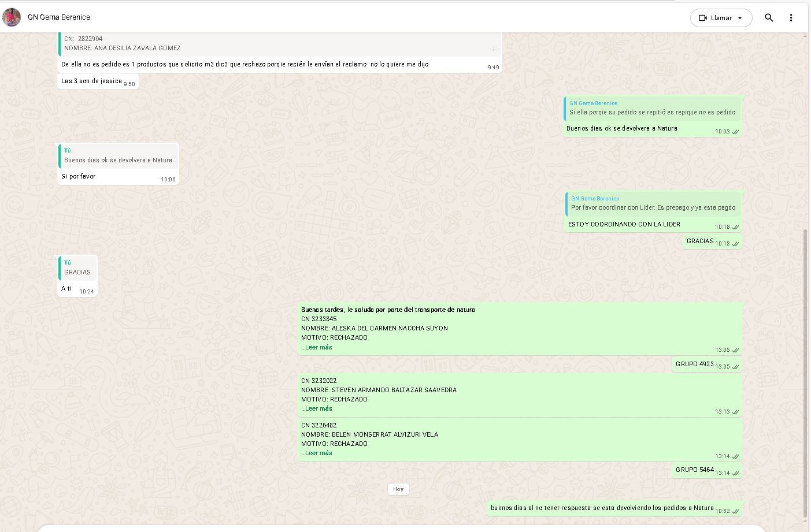The height and width of the screenshot is (532, 811).
Task: Click delivery ticks on today's 10:52 message
Action: pos(735,511)
